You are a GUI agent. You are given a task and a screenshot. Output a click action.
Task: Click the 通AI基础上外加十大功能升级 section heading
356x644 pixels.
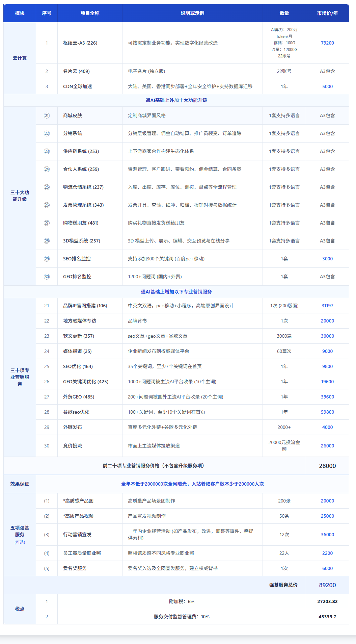176,100
